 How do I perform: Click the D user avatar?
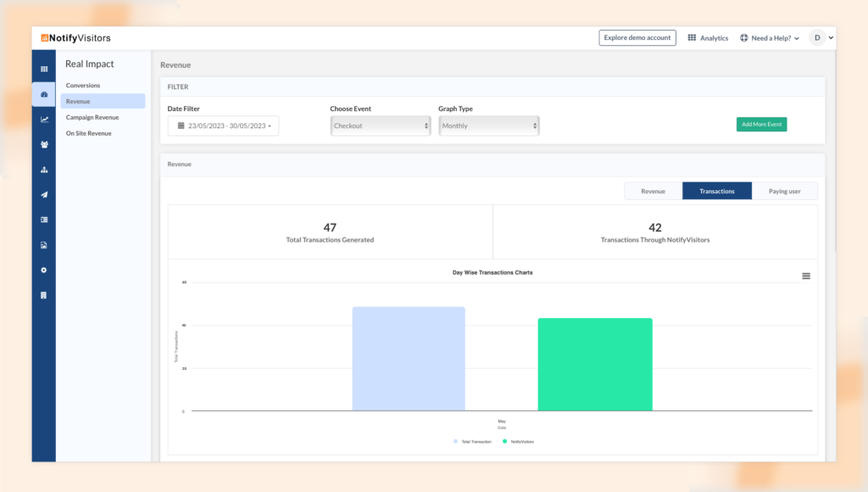817,37
